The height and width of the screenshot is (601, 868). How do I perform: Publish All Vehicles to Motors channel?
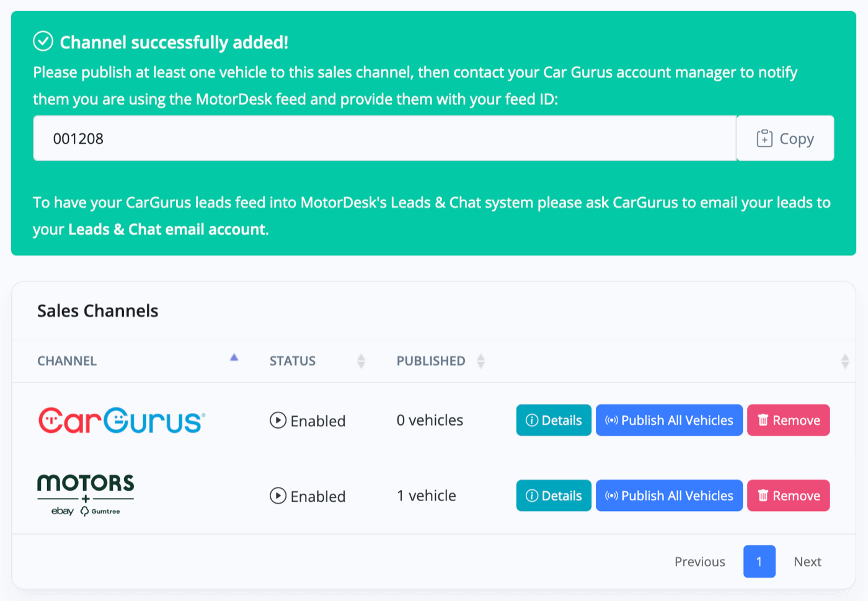coord(669,496)
